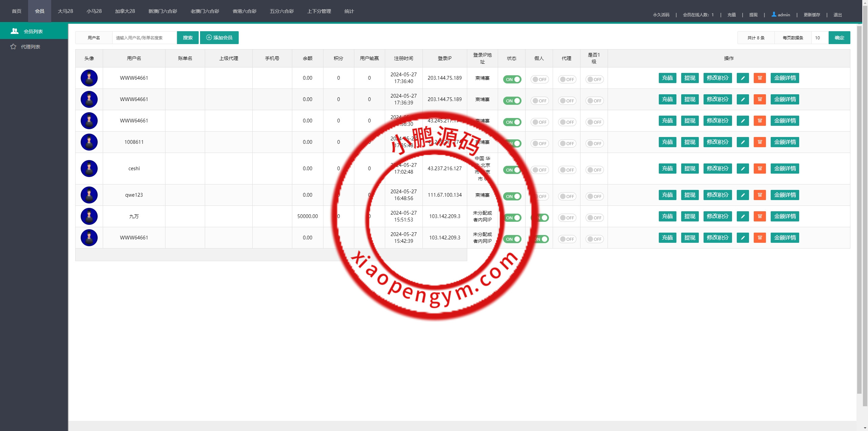Click the avatar image of user ceshi
This screenshot has width=868, height=431.
(89, 169)
